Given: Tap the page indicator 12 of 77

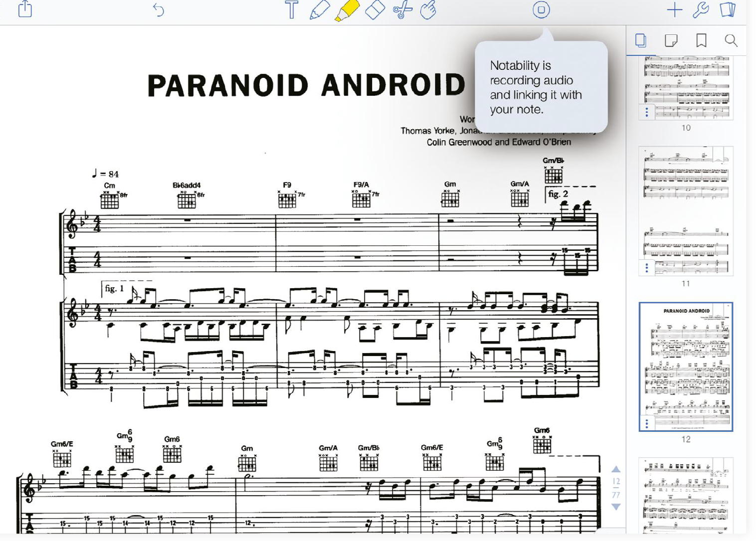Looking at the screenshot, I should [x=616, y=488].
